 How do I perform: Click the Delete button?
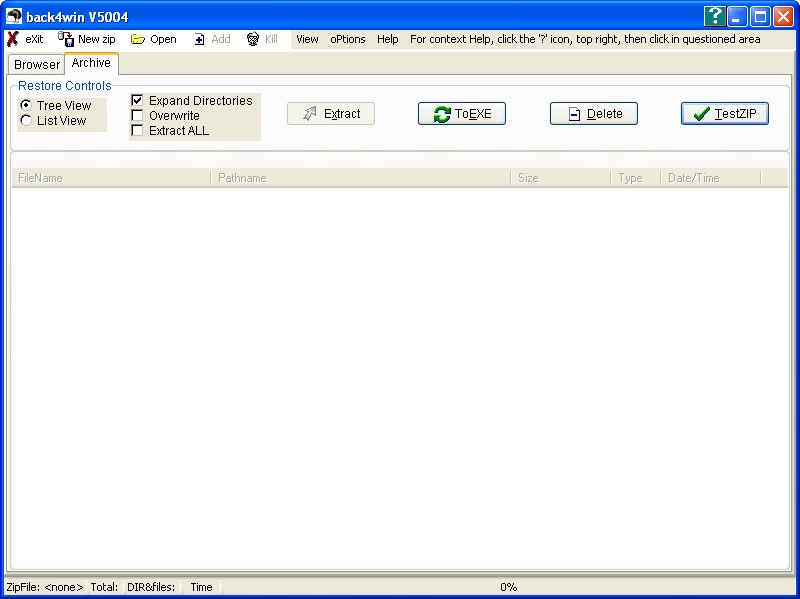tap(593, 113)
